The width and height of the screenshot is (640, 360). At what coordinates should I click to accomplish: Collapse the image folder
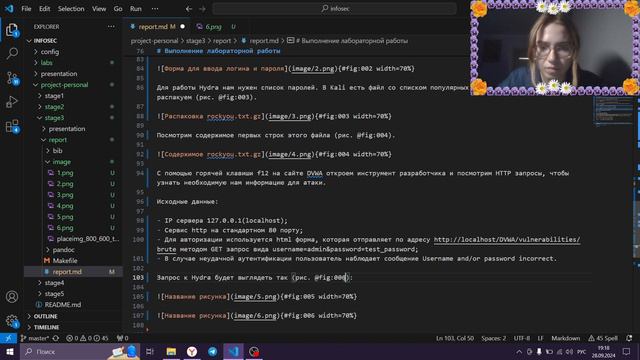(x=61, y=162)
